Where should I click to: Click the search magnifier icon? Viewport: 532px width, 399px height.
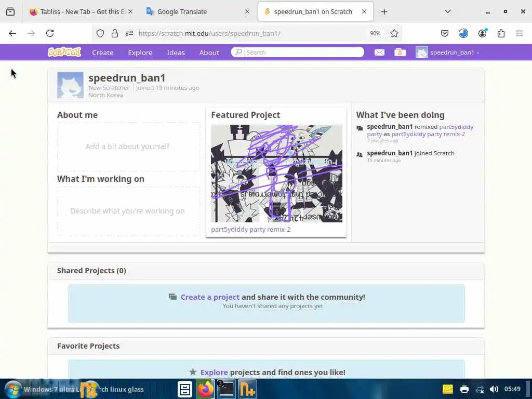(x=239, y=52)
